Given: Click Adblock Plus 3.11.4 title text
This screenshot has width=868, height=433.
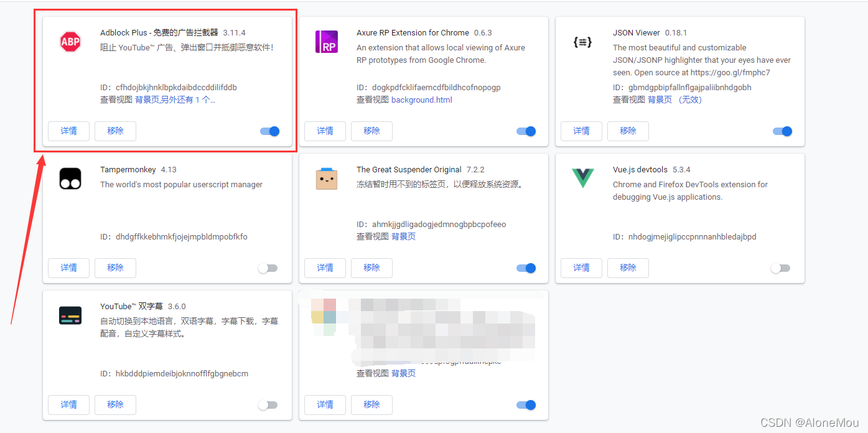Looking at the screenshot, I should [x=172, y=32].
